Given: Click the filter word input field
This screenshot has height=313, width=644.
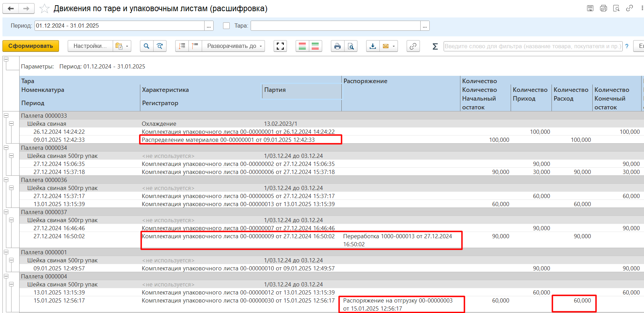Looking at the screenshot, I should [x=533, y=46].
